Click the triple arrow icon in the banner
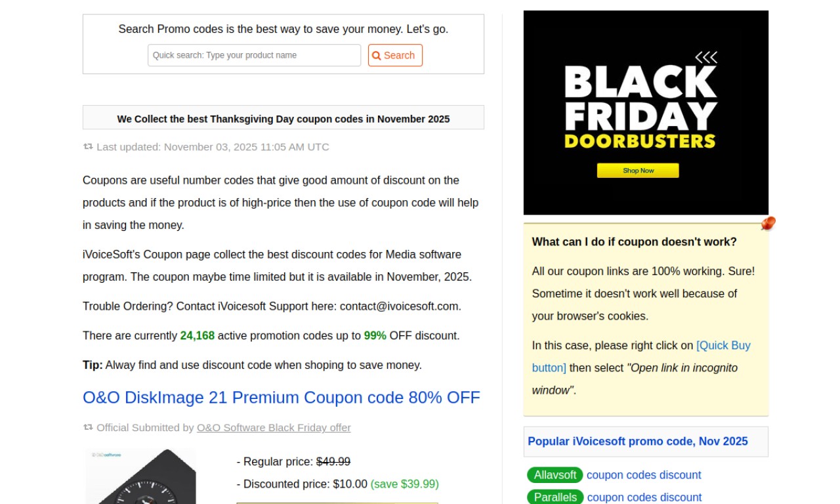 [706, 57]
